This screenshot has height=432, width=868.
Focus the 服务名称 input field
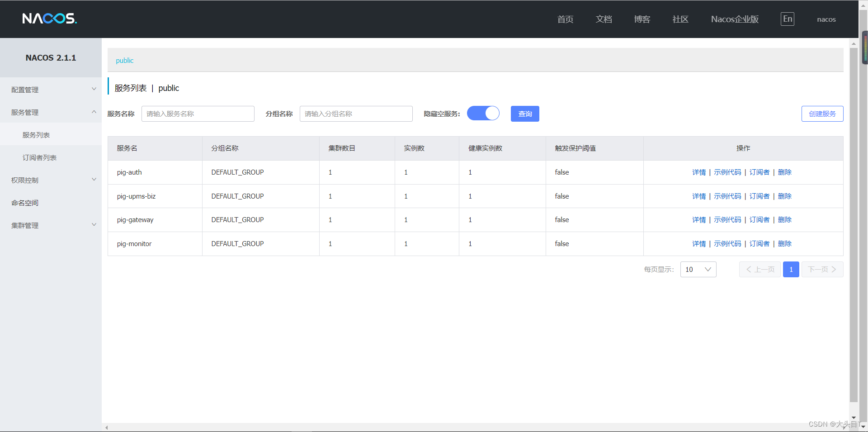point(198,114)
